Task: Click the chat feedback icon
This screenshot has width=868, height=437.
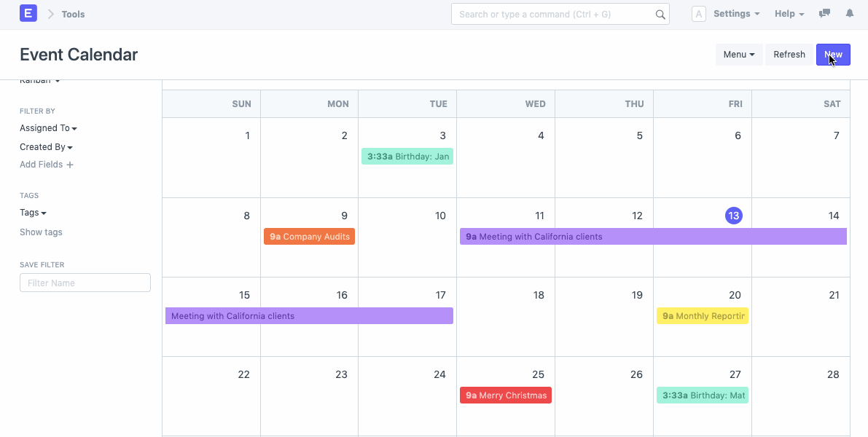Action: pyautogui.click(x=824, y=13)
